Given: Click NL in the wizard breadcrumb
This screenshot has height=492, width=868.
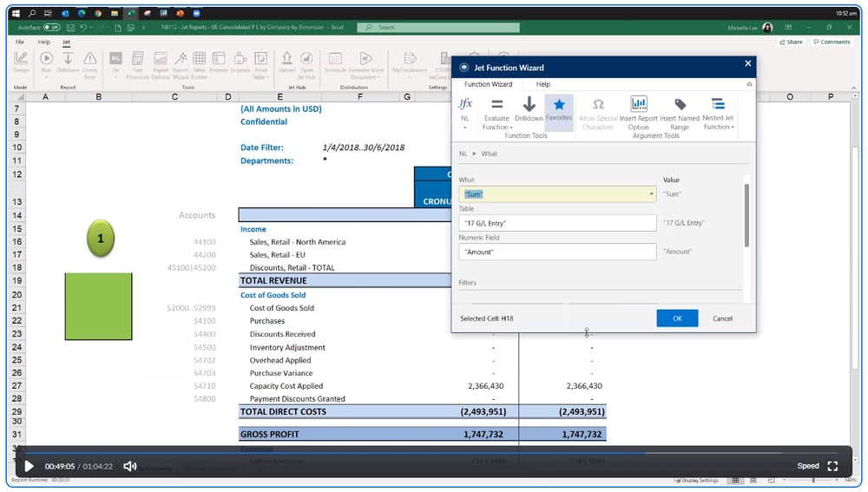Looking at the screenshot, I should (x=463, y=154).
